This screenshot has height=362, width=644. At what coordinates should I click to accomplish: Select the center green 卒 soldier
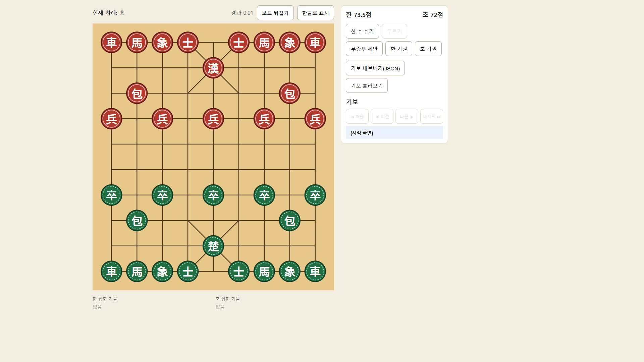click(213, 195)
